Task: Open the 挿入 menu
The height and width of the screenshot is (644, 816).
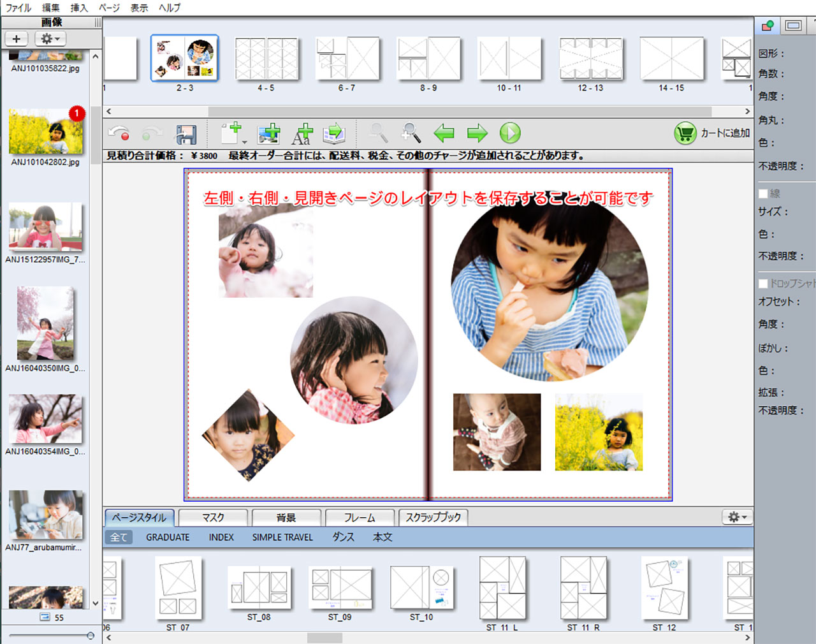Action: tap(79, 8)
